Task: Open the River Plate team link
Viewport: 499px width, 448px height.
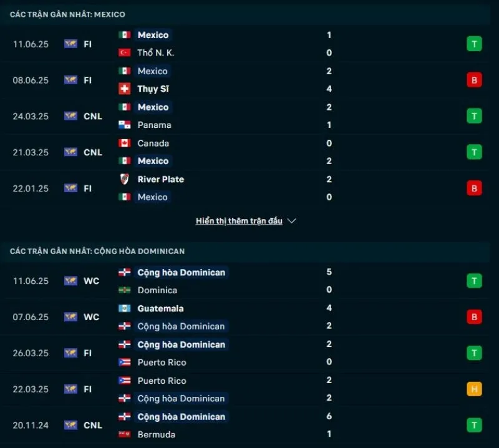Action: click(x=160, y=179)
